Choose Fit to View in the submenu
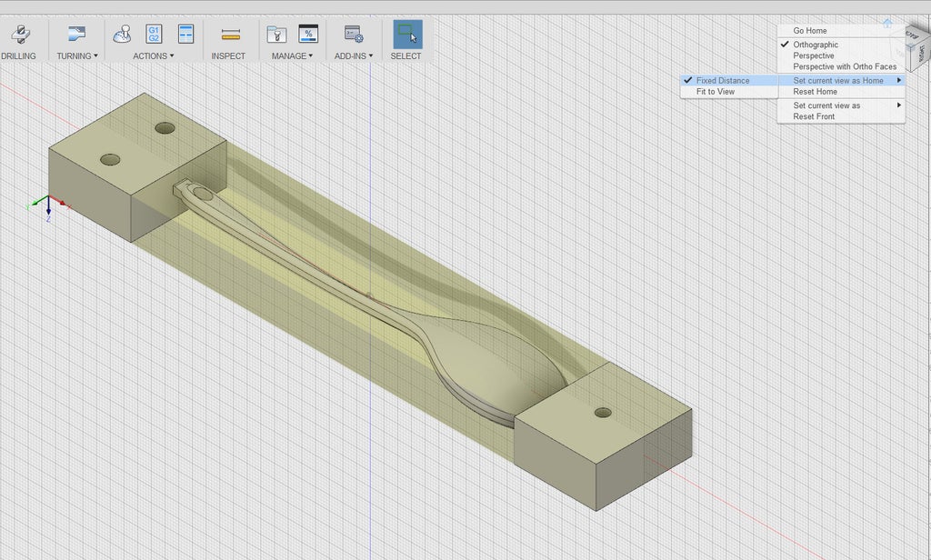 pyautogui.click(x=716, y=92)
